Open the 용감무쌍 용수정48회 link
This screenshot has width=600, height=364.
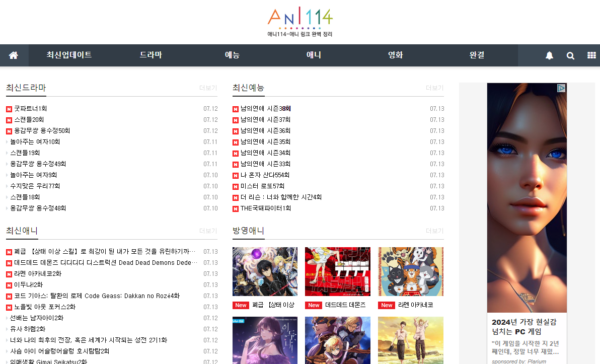[x=38, y=209]
